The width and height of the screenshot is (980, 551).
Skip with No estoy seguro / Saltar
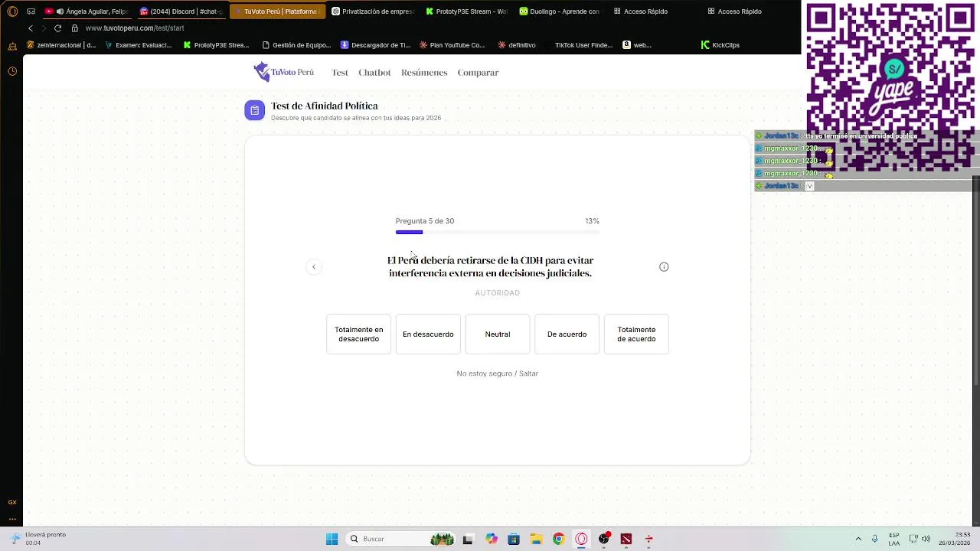tap(498, 373)
